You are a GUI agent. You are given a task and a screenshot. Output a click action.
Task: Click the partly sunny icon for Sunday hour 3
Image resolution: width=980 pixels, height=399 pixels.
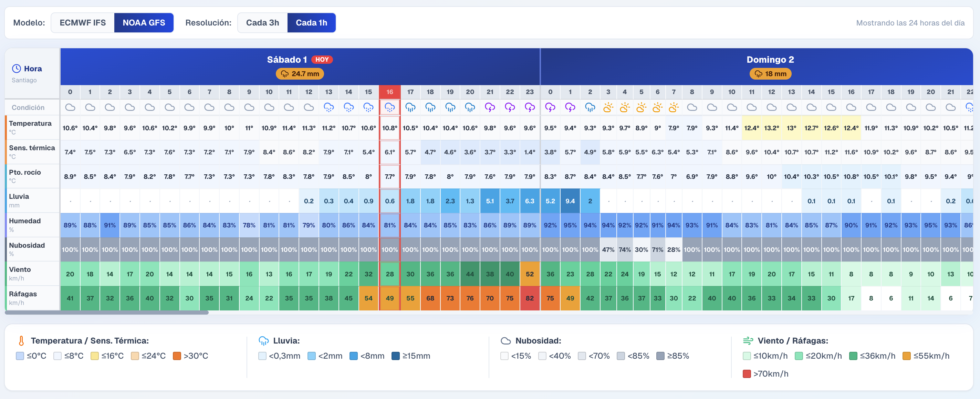608,108
